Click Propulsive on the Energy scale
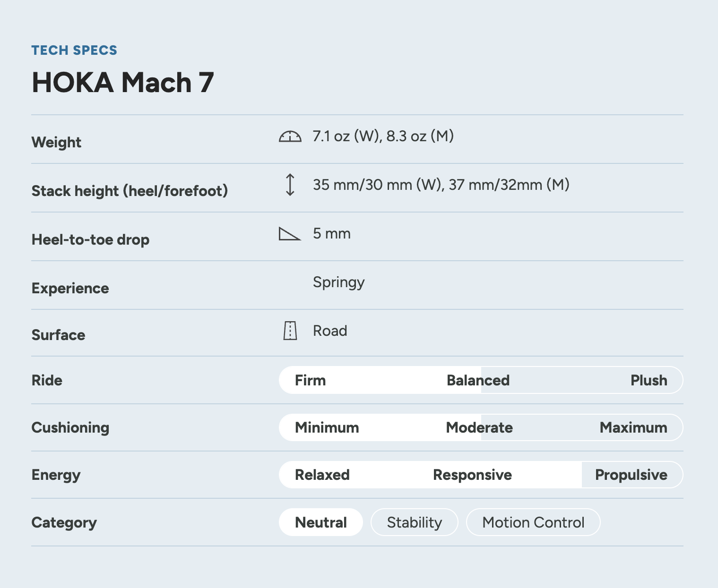The height and width of the screenshot is (588, 718). pos(631,475)
